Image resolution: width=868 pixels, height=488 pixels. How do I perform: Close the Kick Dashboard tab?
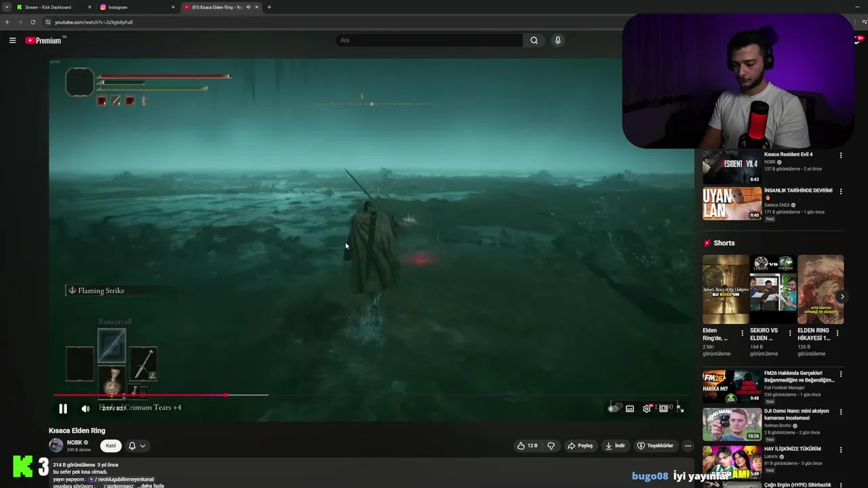90,7
